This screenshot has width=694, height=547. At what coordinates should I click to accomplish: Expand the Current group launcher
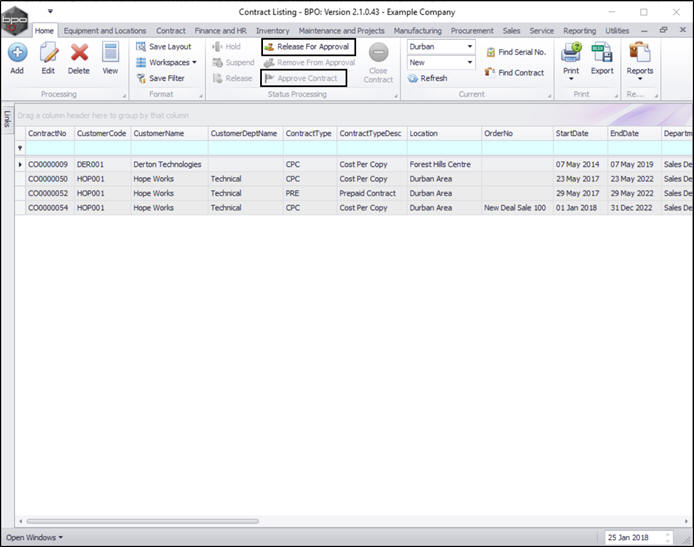click(550, 96)
